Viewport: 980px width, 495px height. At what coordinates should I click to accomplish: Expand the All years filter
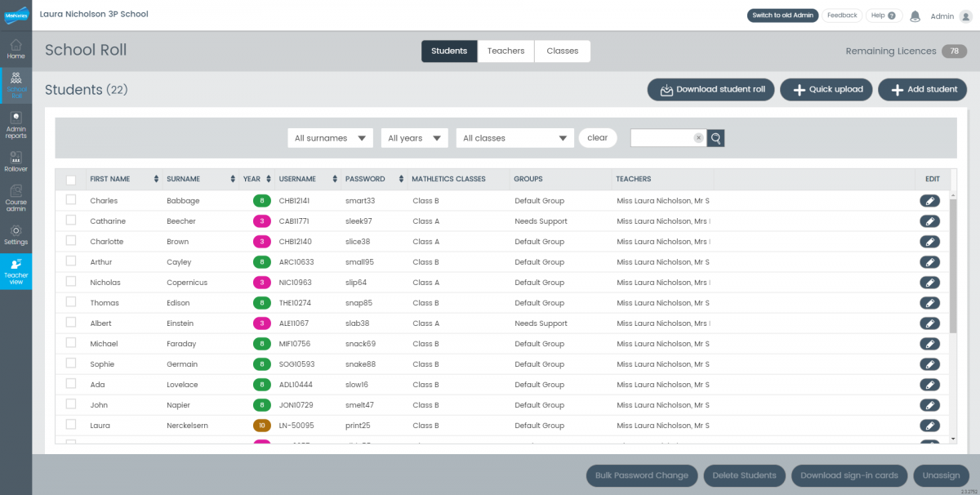[x=414, y=137]
